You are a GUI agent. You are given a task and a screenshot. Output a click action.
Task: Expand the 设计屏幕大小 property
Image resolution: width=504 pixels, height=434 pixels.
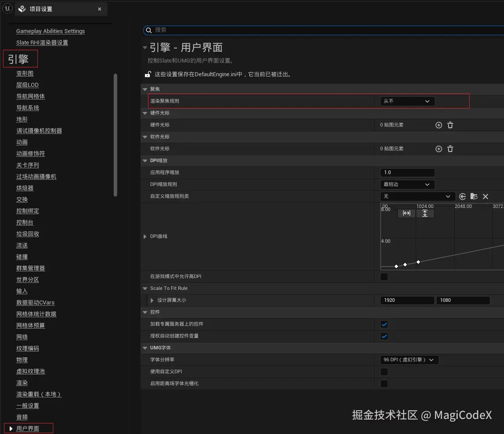(x=152, y=300)
